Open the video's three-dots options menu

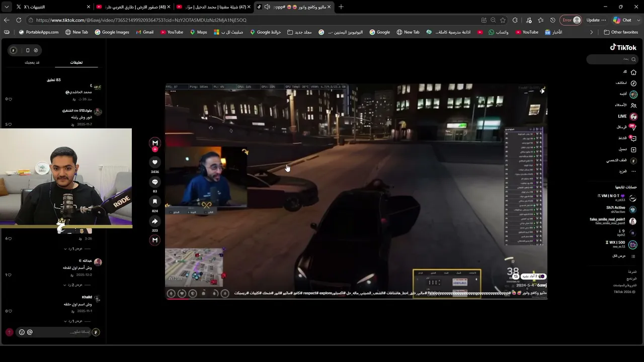click(173, 91)
